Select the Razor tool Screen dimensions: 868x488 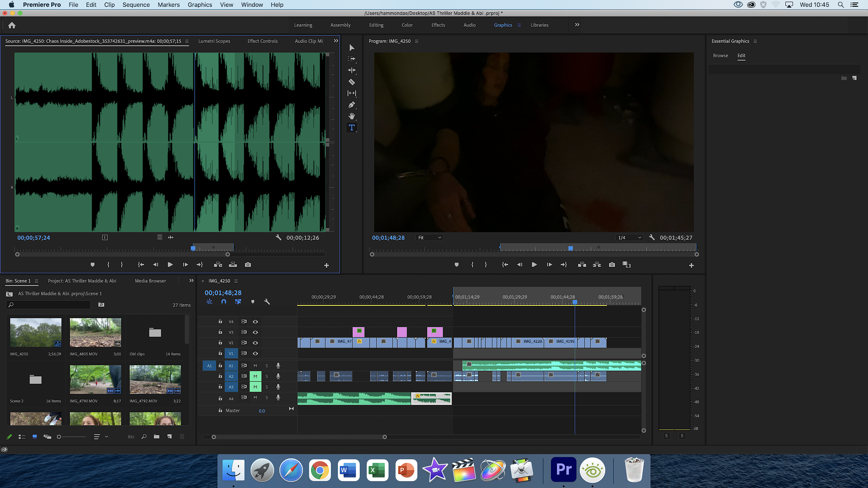click(351, 82)
